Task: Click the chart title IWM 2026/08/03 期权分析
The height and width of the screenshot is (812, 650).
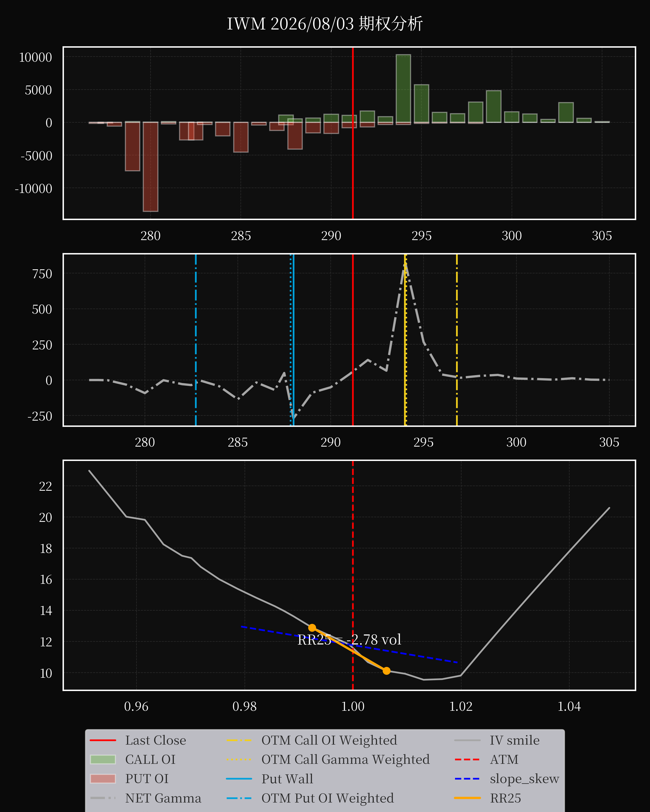Action: (x=324, y=24)
